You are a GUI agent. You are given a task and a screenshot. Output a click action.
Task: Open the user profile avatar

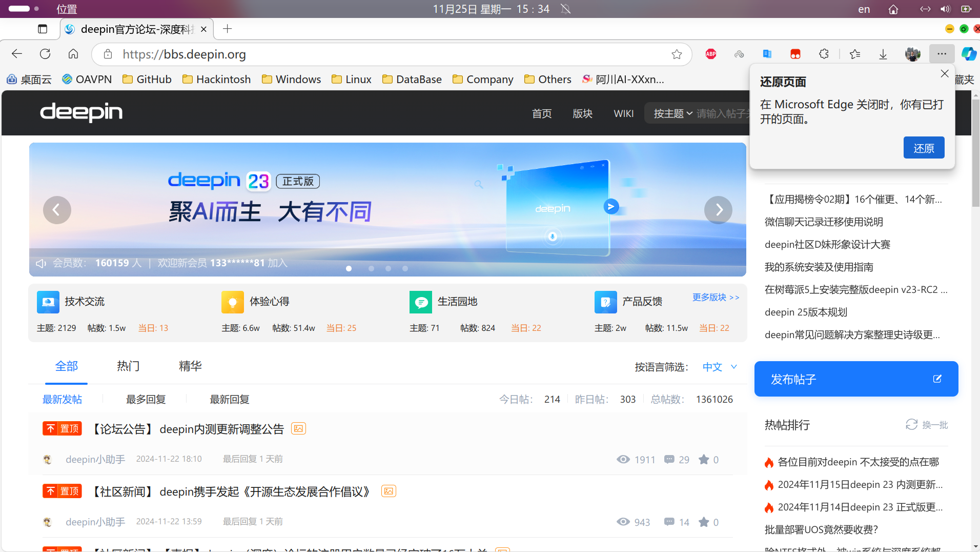tap(913, 54)
